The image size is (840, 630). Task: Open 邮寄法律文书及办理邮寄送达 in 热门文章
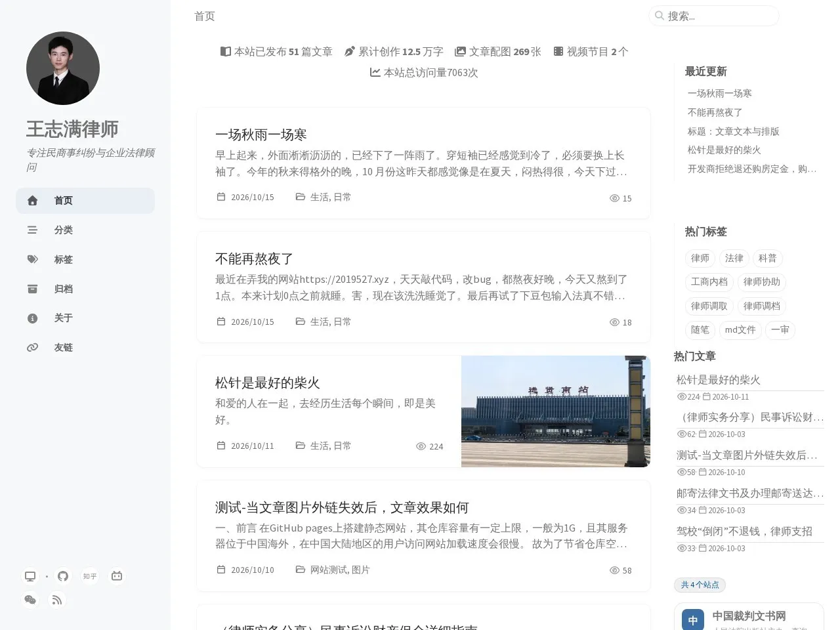(750, 493)
